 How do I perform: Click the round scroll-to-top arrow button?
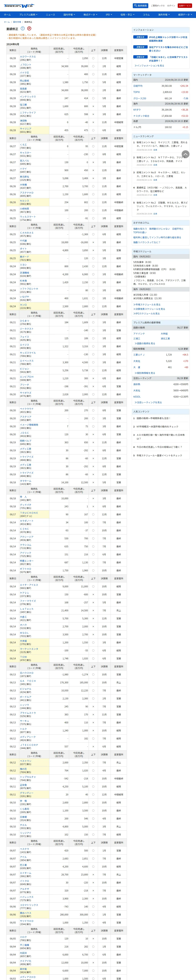point(185,154)
